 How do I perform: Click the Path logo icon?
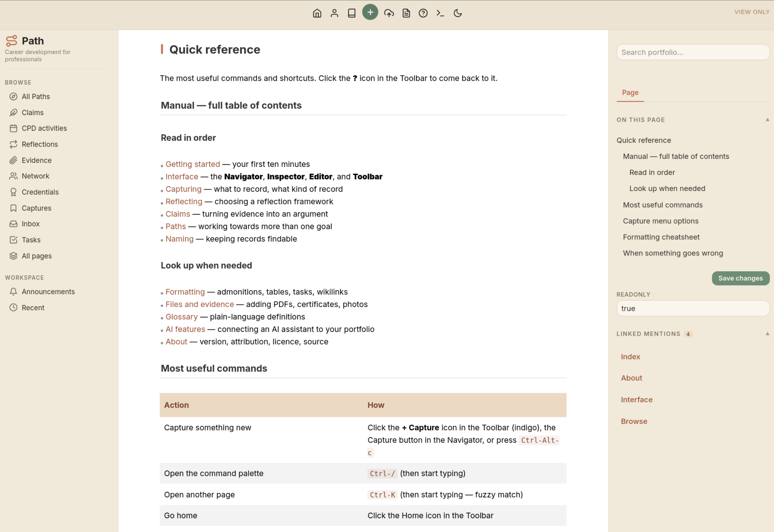coord(11,41)
